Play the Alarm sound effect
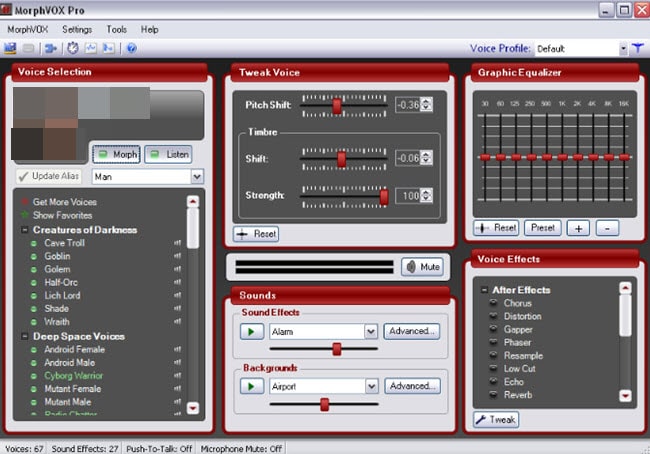This screenshot has height=454, width=650. [252, 332]
